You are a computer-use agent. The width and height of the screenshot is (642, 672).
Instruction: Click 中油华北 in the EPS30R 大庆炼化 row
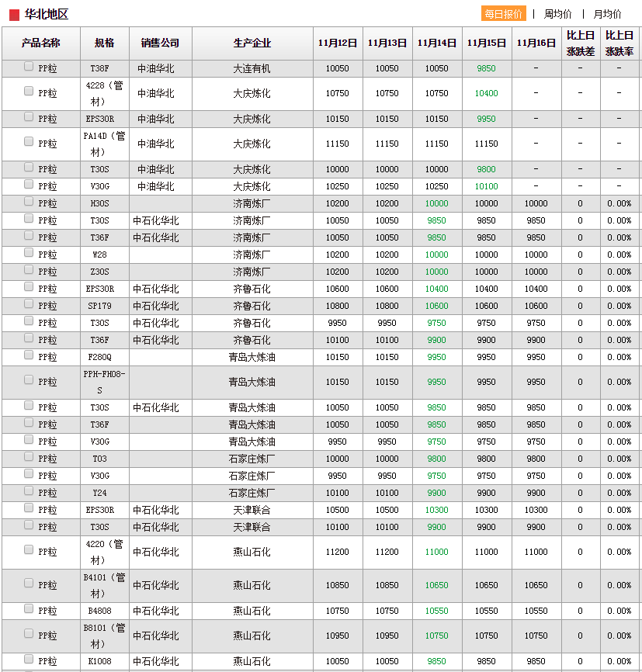156,119
